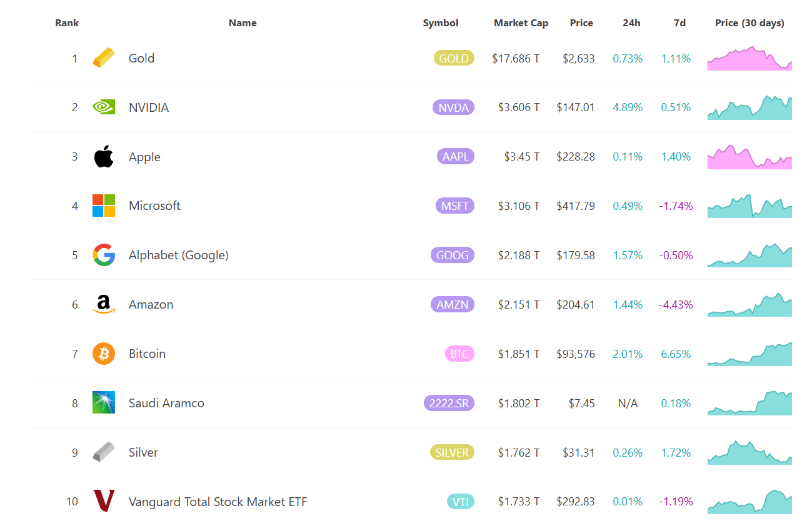The image size is (812, 521).
Task: Click the Vanguard V logo icon
Action: click(104, 501)
